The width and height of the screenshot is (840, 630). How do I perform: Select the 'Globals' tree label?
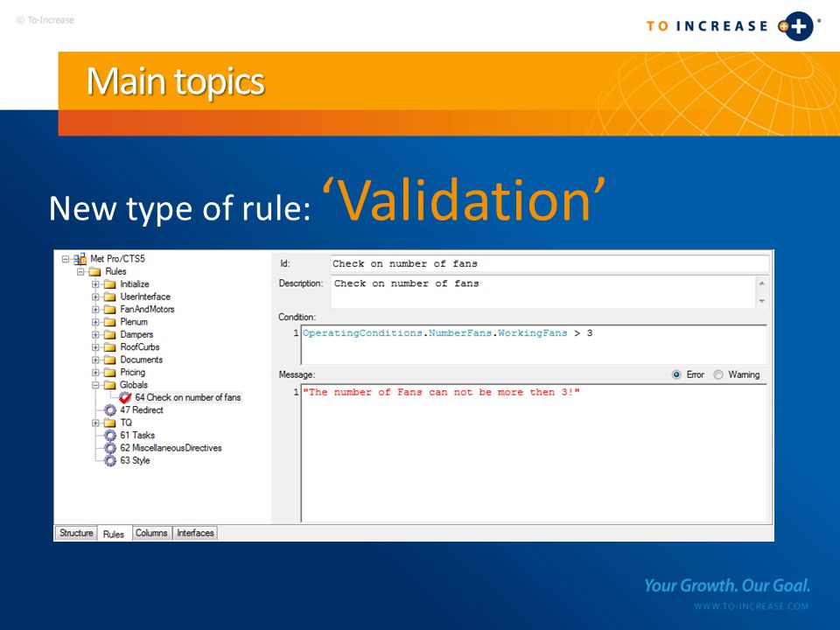point(134,385)
